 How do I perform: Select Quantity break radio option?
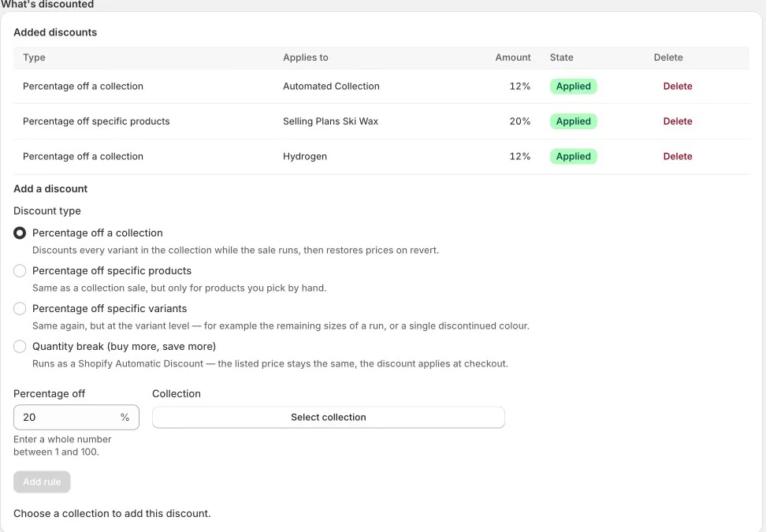pyautogui.click(x=20, y=346)
